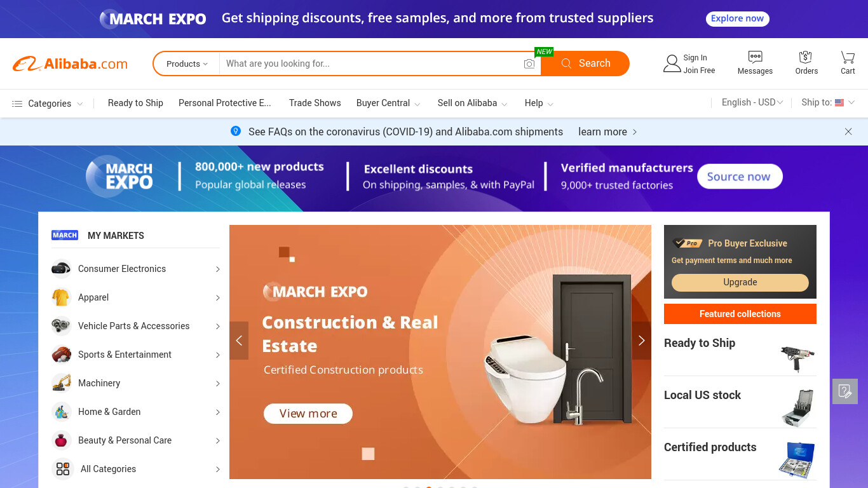This screenshot has width=868, height=488.
Task: Expand the English - USD language selector
Action: (x=752, y=102)
